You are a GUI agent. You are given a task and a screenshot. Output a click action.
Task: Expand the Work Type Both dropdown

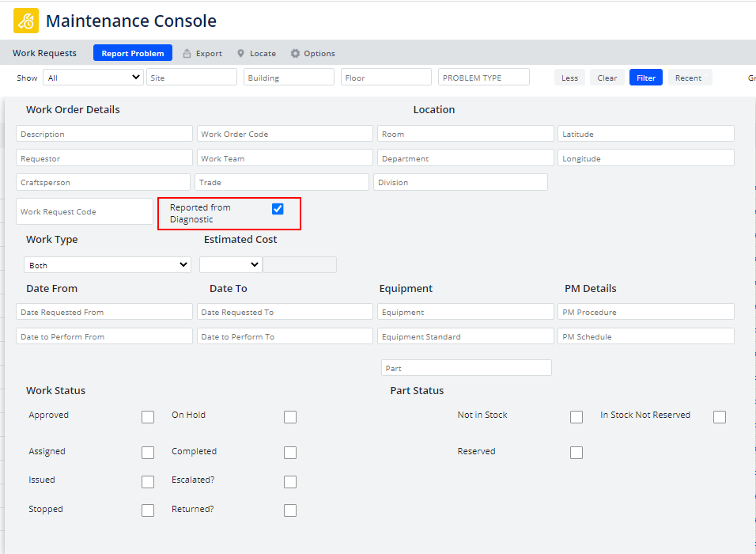click(108, 265)
